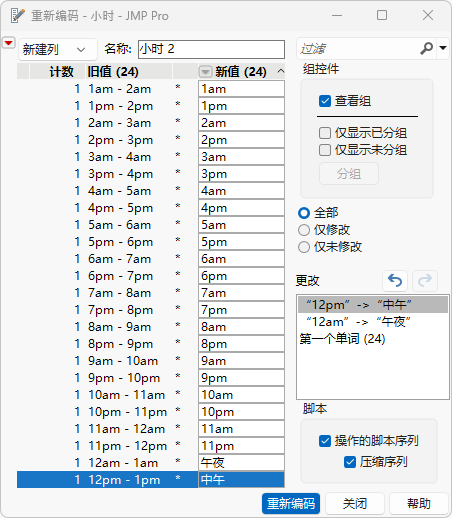Select the 全部 radio button
Screen dimensions: 452x518
tap(304, 213)
